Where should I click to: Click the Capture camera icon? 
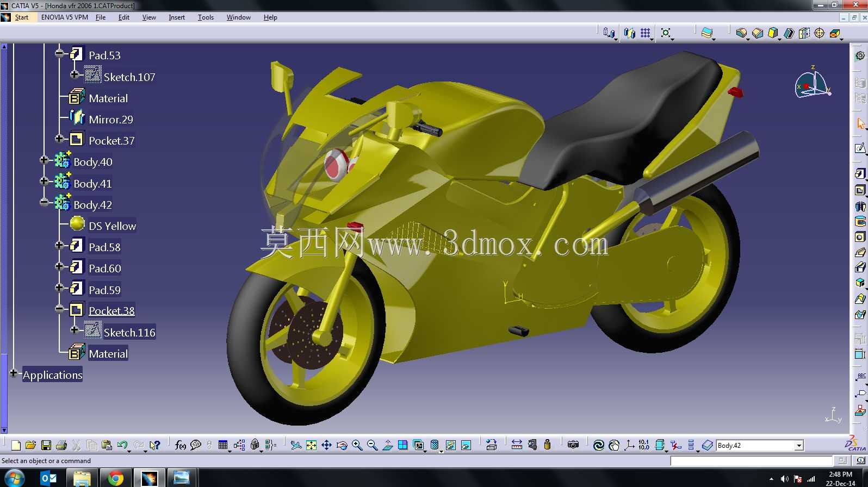(x=573, y=445)
